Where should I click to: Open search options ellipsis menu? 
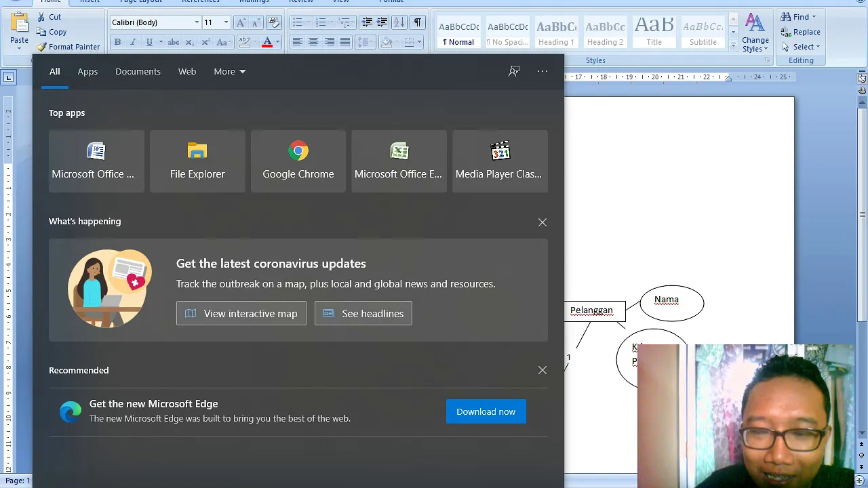[542, 71]
